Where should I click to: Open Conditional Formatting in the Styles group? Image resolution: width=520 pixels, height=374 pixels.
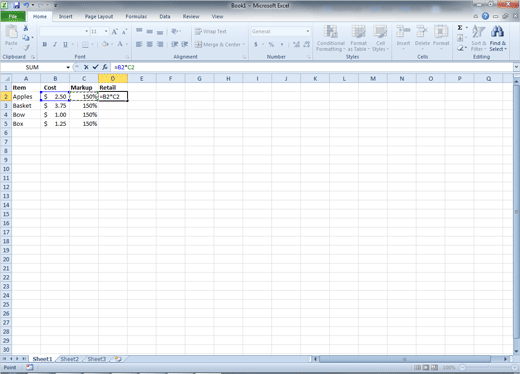tap(330, 38)
